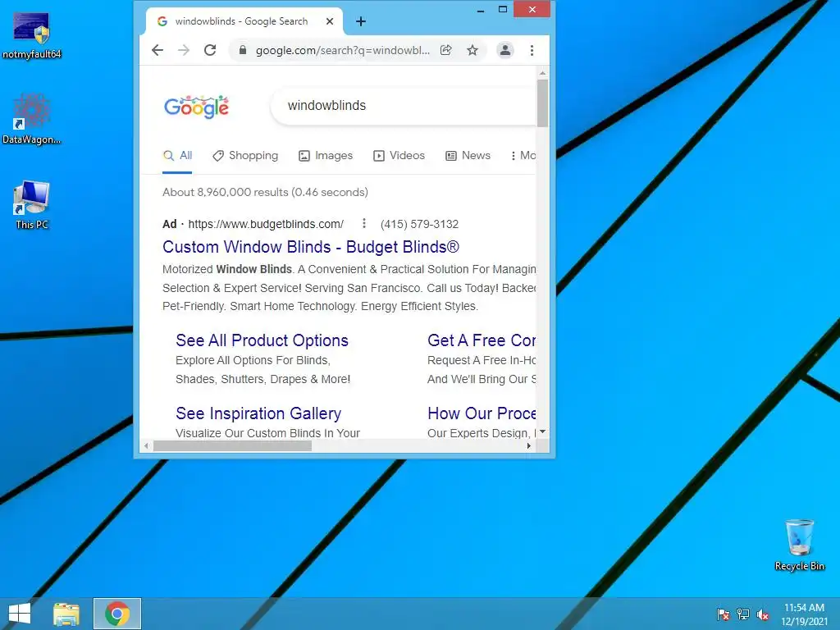This screenshot has height=630, width=840.
Task: Click the horizontal scrollbar thumb
Action: [x=232, y=445]
